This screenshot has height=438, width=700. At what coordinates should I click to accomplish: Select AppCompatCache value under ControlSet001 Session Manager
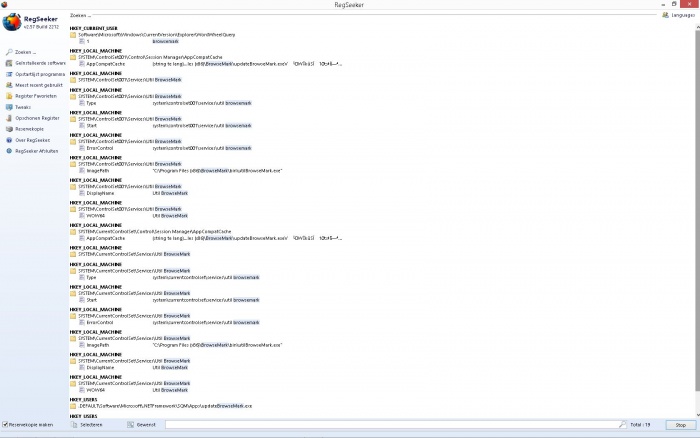coord(106,64)
